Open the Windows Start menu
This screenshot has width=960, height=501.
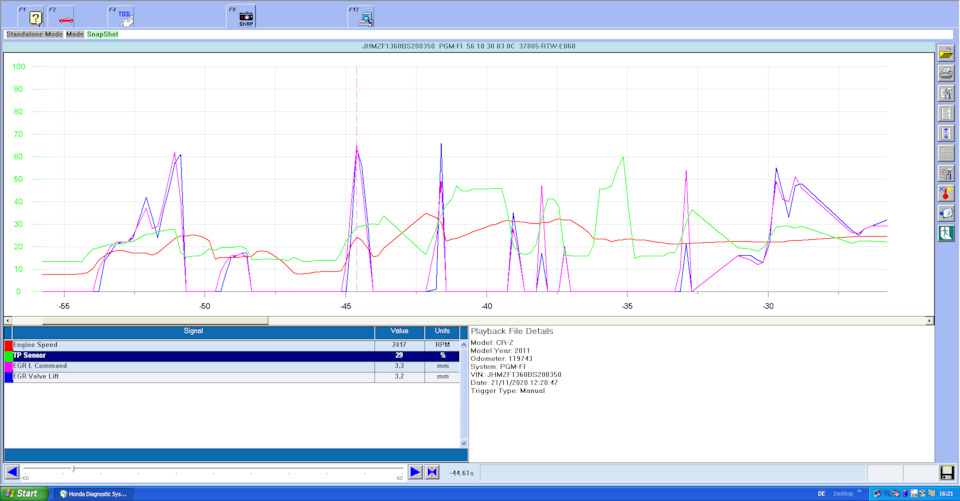coord(24,494)
